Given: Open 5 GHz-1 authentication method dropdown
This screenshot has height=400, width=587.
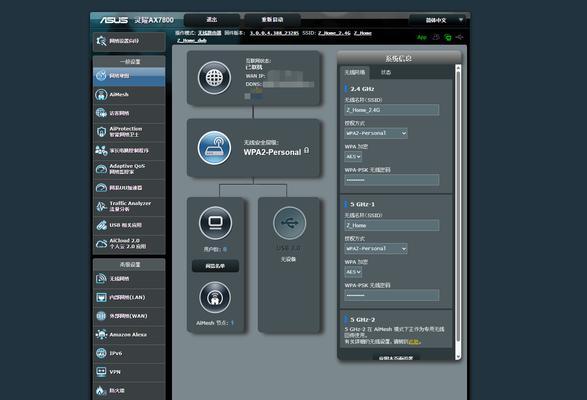Looking at the screenshot, I should tap(376, 248).
